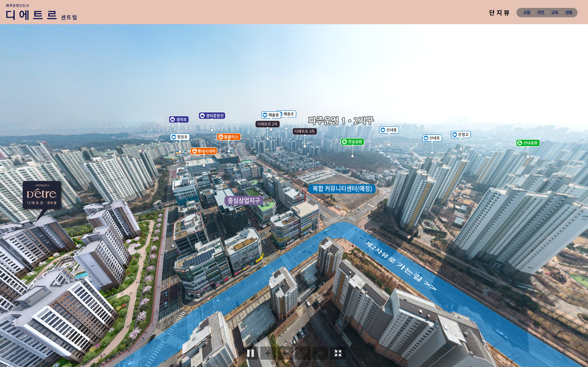Click the 디에트르 2차 label
The image size is (588, 367).
267,124
